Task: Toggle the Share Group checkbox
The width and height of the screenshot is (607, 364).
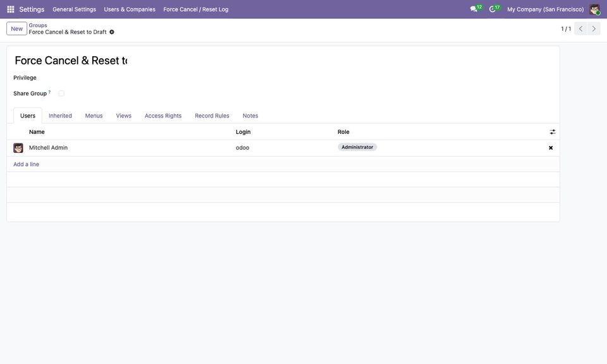Action: 61,94
